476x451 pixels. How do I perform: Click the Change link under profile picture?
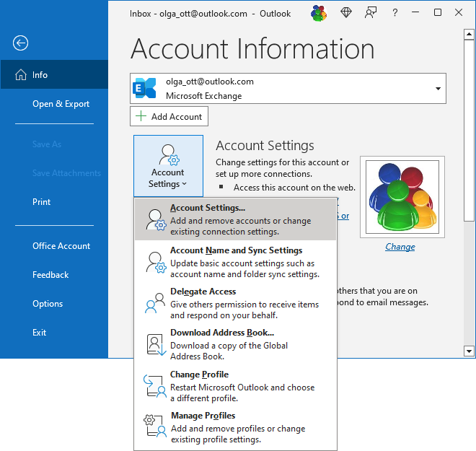coord(400,247)
